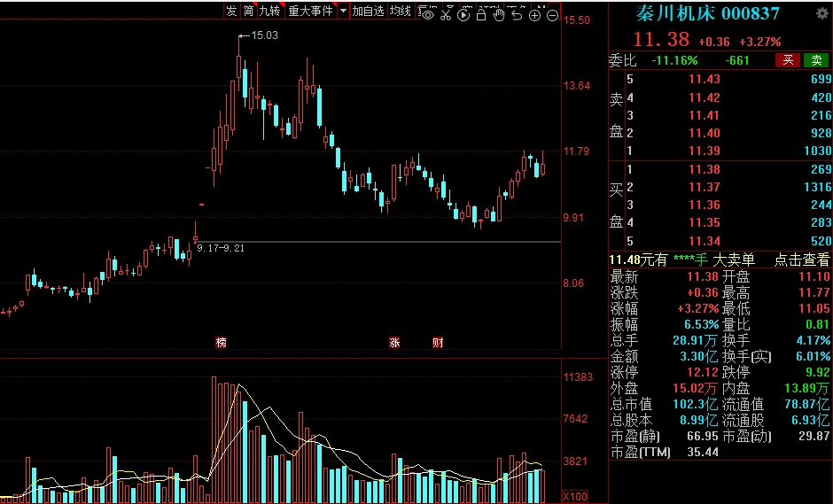Zoom out with the minus circle icon
833x504 pixels.
pyautogui.click(x=552, y=13)
